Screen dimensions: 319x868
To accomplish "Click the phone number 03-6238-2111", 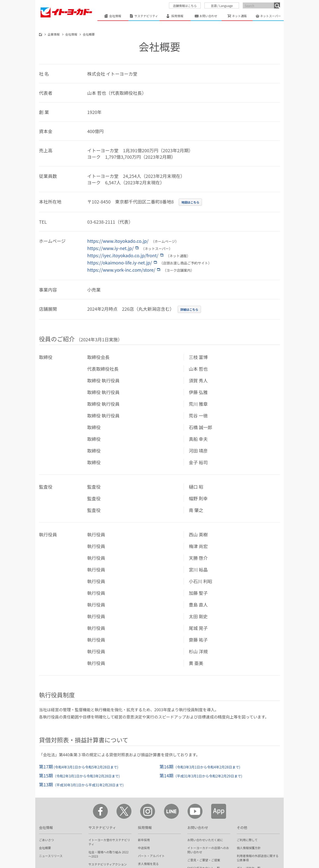I will click(101, 222).
